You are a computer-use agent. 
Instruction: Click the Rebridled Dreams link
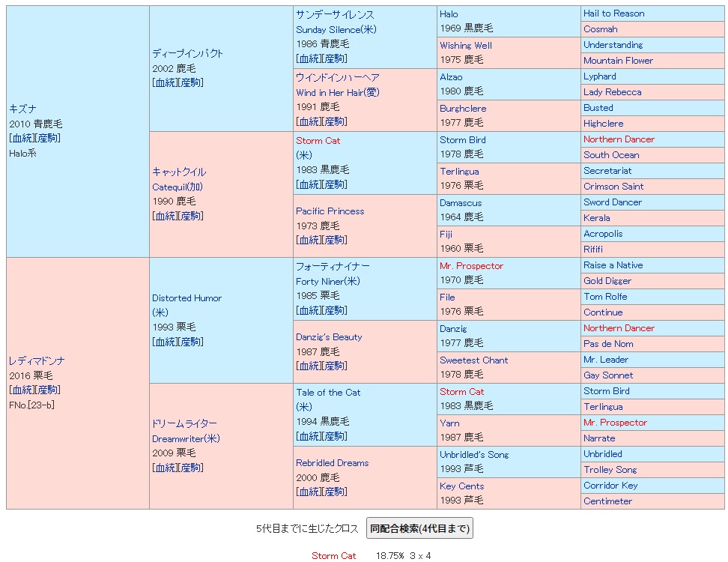click(x=332, y=462)
